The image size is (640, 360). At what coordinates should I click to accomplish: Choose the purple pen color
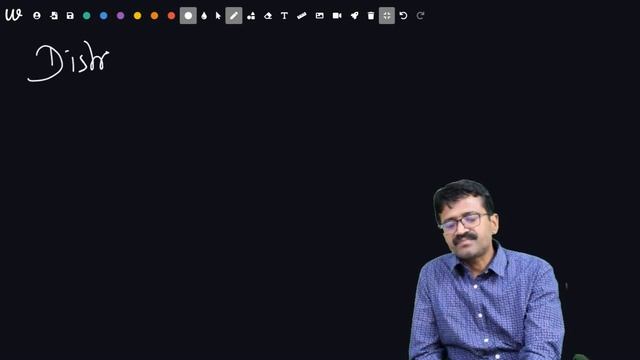120,16
